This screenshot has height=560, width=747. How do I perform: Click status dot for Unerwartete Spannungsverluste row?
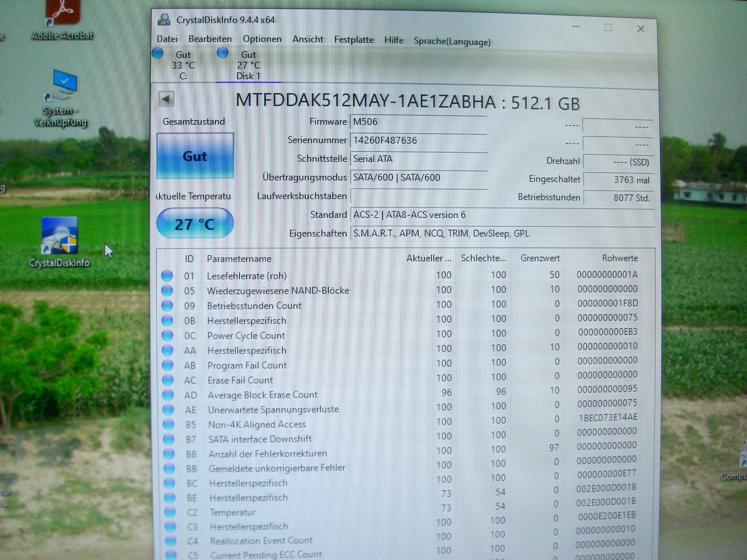click(168, 410)
